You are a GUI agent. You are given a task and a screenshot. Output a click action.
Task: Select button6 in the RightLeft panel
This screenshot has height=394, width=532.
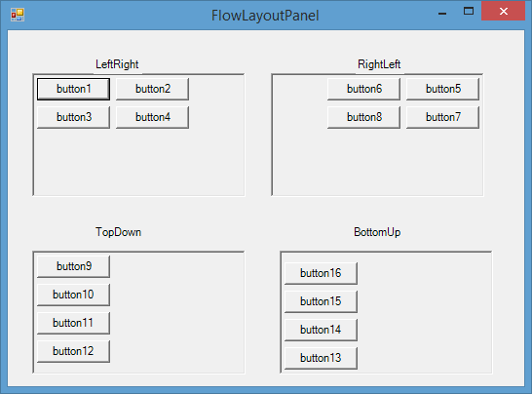pyautogui.click(x=363, y=89)
